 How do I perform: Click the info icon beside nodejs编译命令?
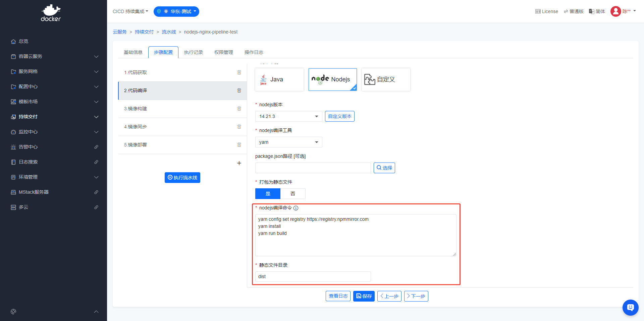tap(296, 208)
